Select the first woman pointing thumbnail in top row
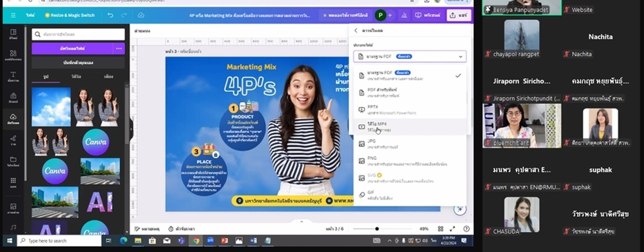644x252 pixels. point(84,107)
